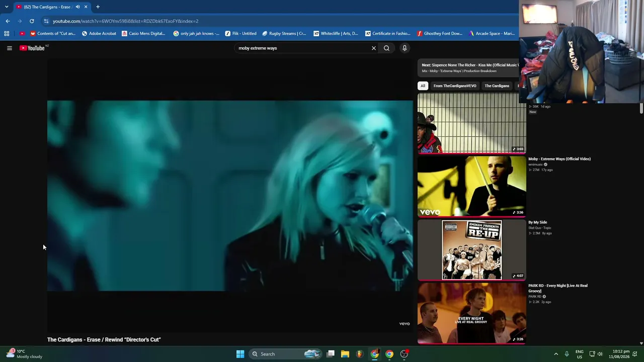The height and width of the screenshot is (362, 644).
Task: Select the All filter chip
Action: pos(423,86)
